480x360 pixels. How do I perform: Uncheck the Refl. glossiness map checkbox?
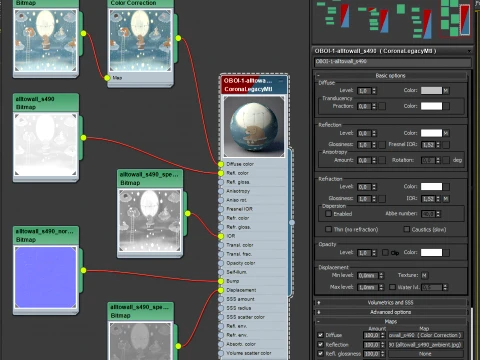[x=321, y=353]
